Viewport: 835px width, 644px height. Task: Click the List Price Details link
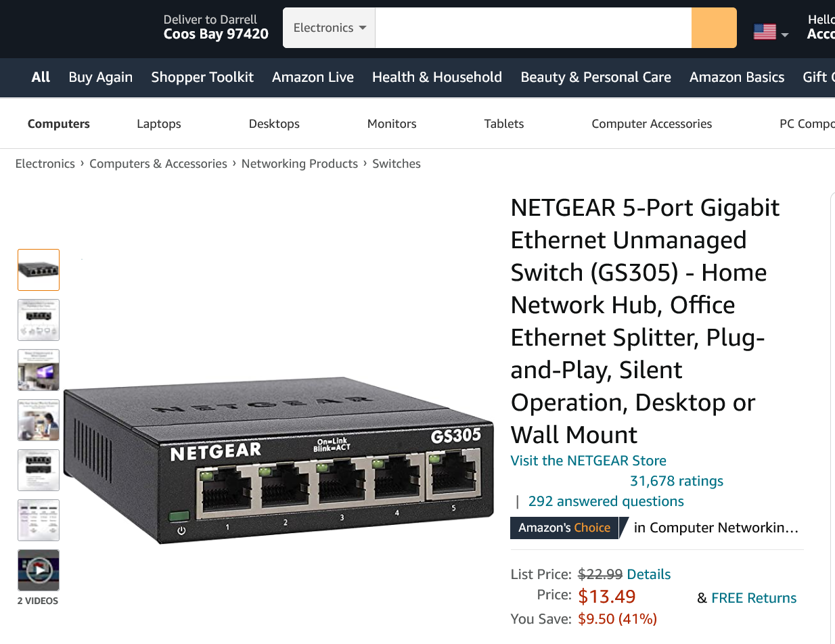point(648,574)
